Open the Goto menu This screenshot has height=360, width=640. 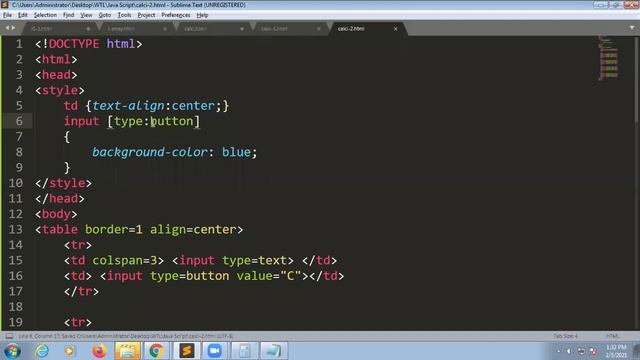pos(104,15)
